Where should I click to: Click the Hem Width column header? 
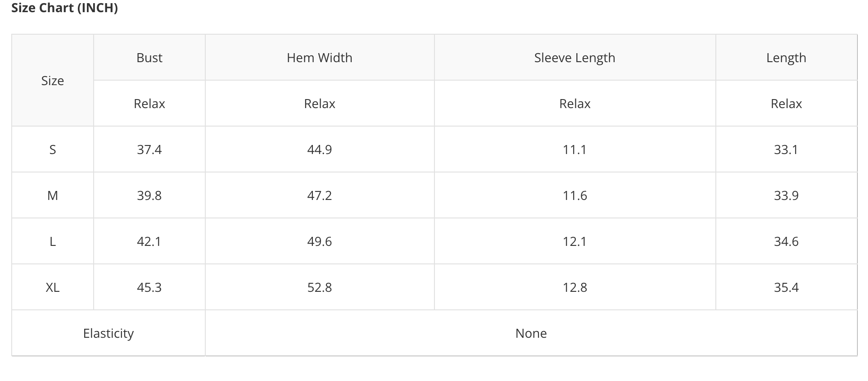pyautogui.click(x=320, y=58)
